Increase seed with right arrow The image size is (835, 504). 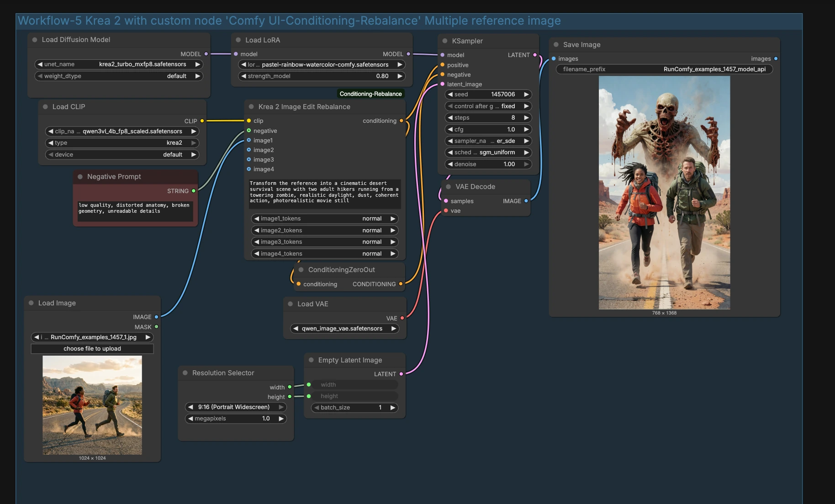pos(526,94)
